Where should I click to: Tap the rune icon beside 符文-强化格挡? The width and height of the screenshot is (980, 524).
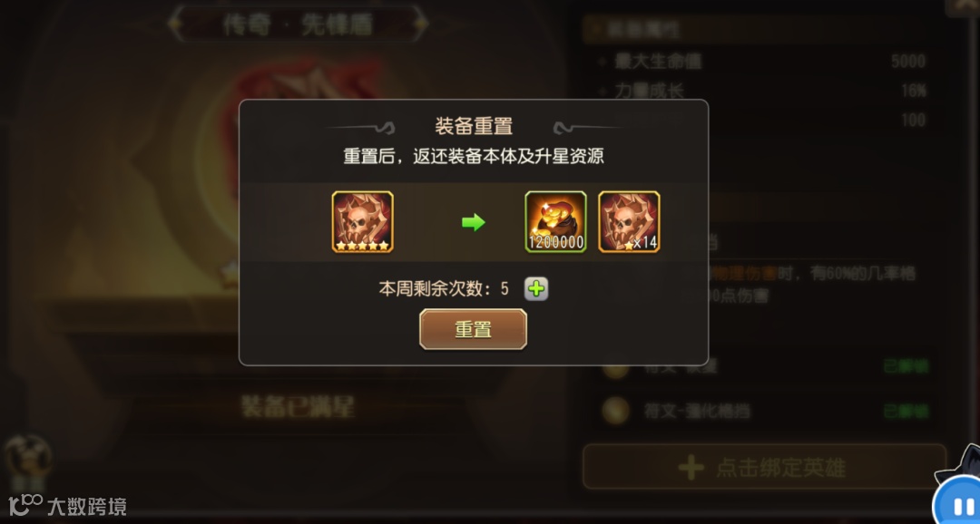pos(615,411)
